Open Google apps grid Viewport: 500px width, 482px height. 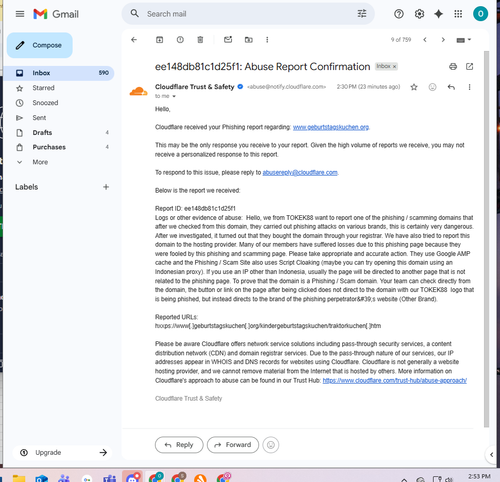(458, 14)
